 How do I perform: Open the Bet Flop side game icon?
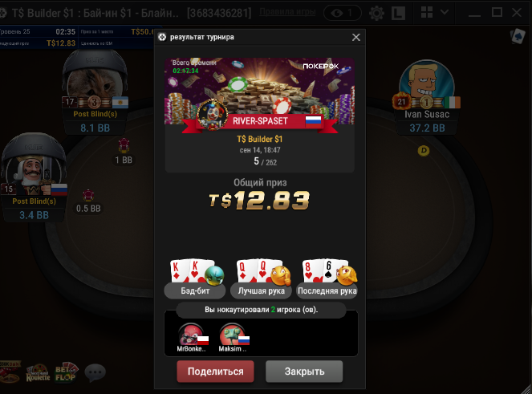(66, 372)
